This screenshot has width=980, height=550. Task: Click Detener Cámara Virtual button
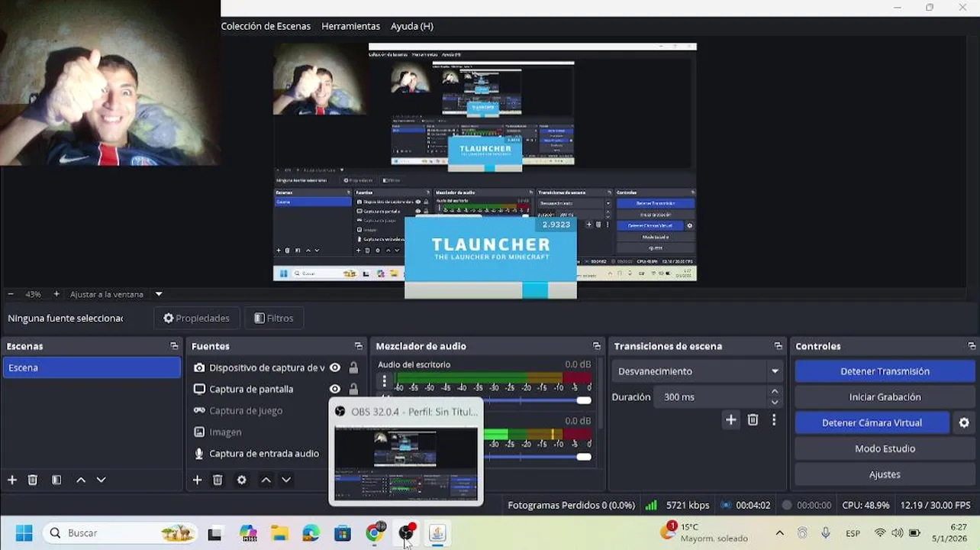[872, 422]
